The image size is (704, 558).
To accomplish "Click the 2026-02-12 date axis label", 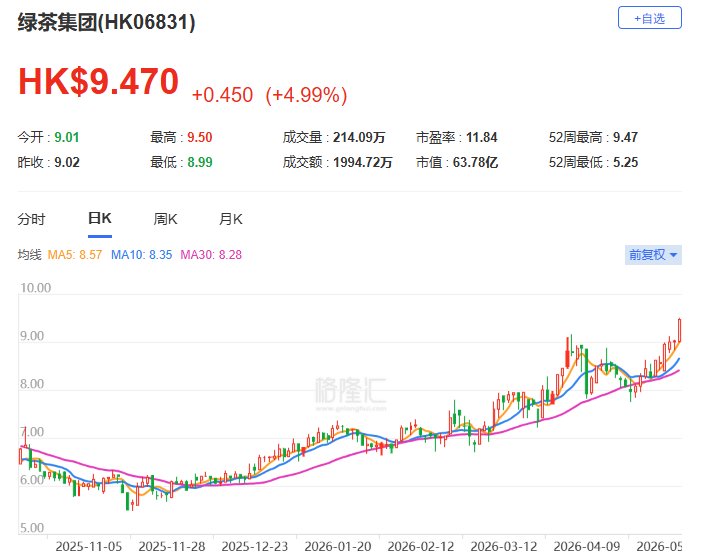I will [x=421, y=546].
